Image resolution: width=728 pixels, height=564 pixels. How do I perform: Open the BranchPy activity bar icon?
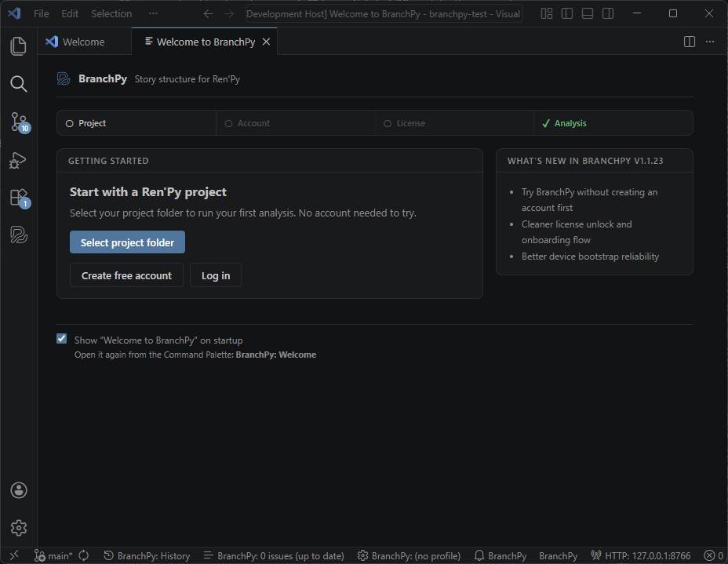(18, 235)
